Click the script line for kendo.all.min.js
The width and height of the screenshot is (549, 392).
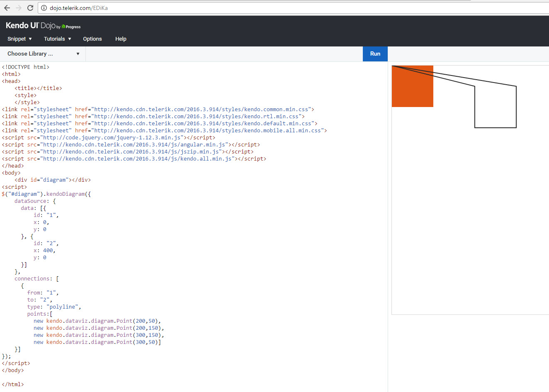point(134,159)
